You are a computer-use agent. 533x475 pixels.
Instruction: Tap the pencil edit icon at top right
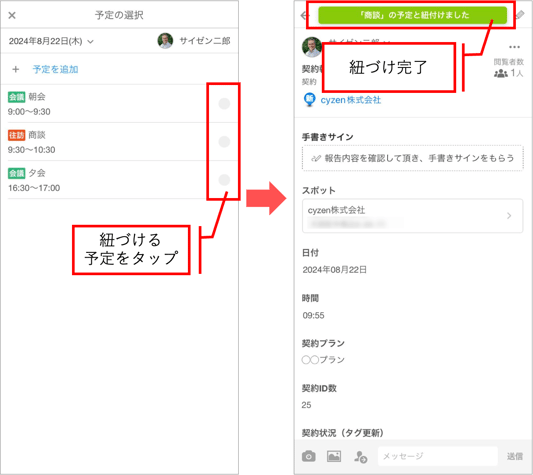(520, 15)
